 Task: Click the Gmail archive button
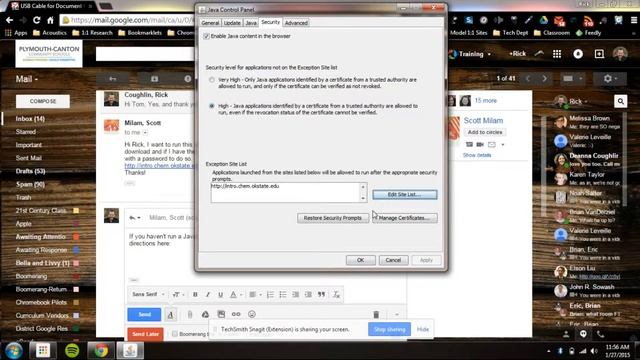tap(154, 79)
